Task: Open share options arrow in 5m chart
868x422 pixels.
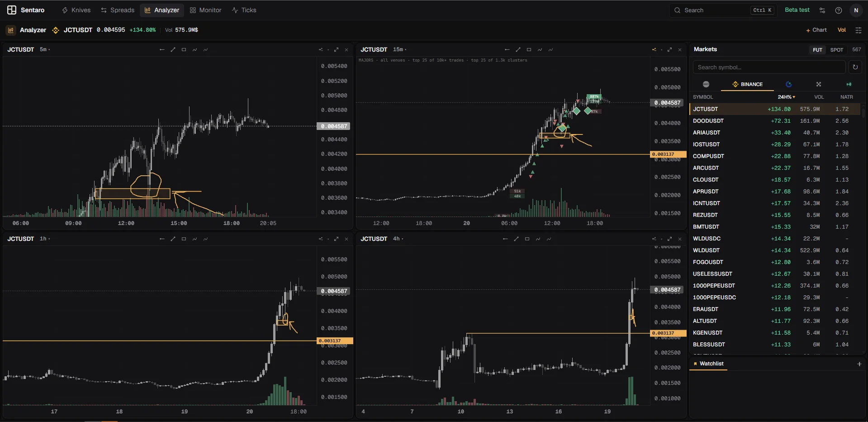Action: 321,50
